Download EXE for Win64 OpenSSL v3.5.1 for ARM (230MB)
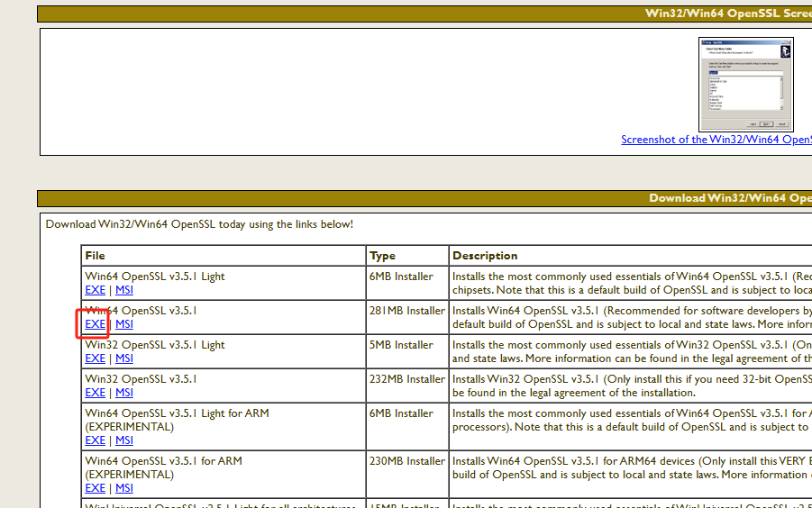812x508 pixels. pos(96,488)
